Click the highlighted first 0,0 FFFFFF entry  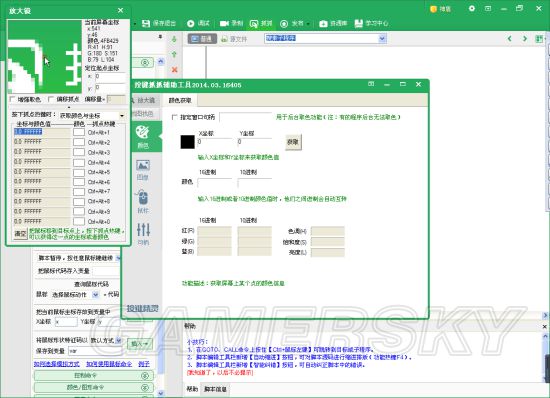coord(42,132)
